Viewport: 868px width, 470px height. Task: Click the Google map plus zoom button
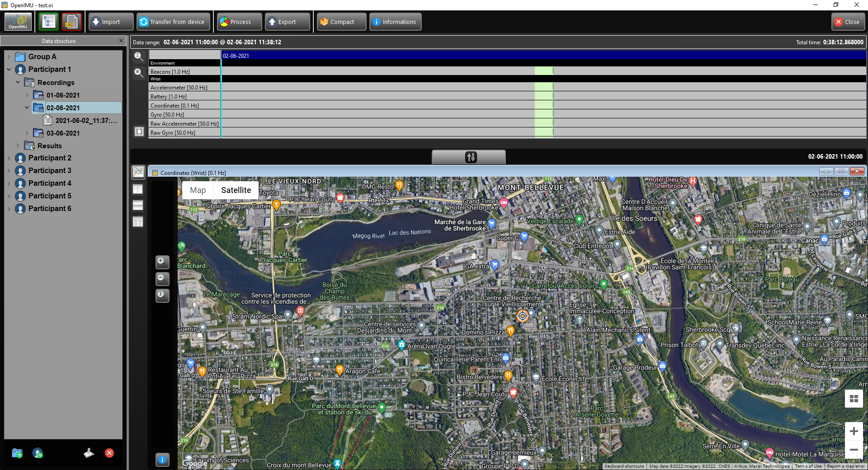tap(854, 431)
